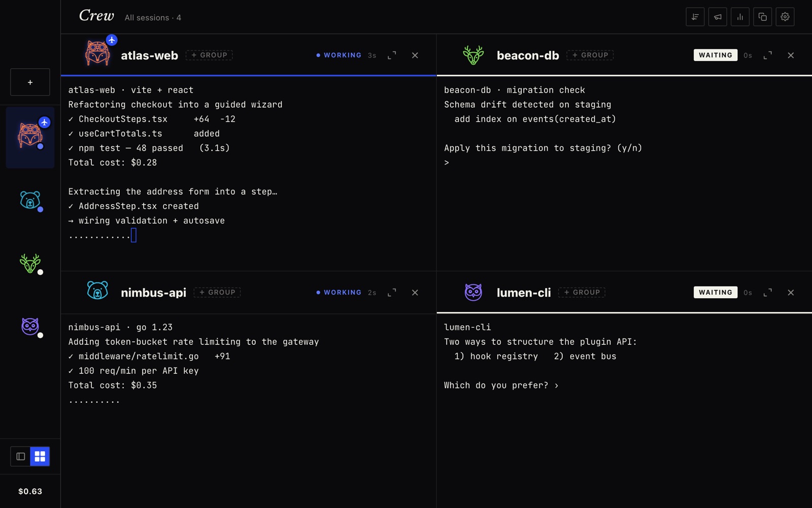This screenshot has width=812, height=508.
Task: Click the atlas-web panel title
Action: click(149, 55)
